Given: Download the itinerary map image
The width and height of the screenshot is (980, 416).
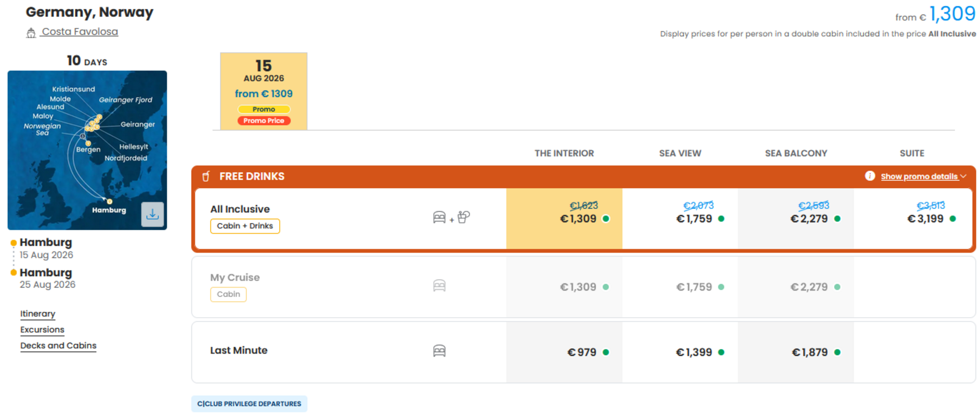Looking at the screenshot, I should (x=152, y=214).
